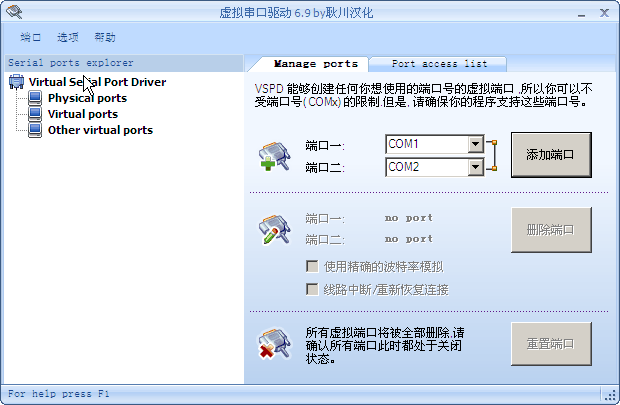Open the 帮助 menu

(x=105, y=38)
